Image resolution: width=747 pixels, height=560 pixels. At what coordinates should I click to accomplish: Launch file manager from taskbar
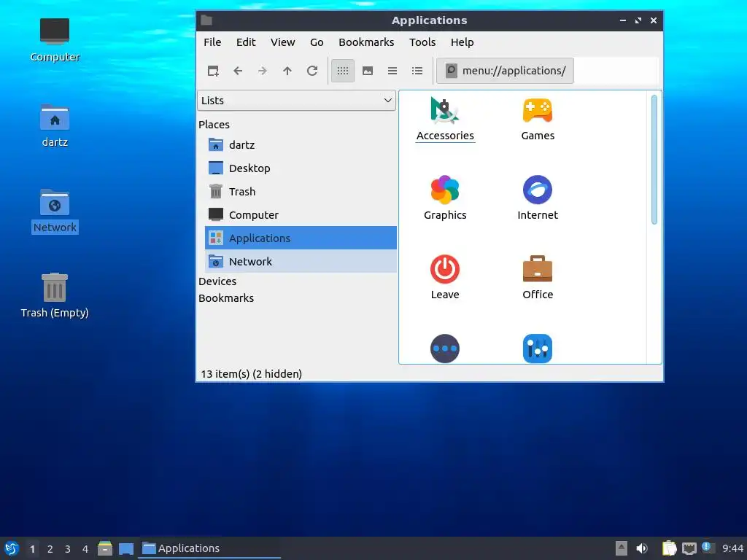click(105, 548)
